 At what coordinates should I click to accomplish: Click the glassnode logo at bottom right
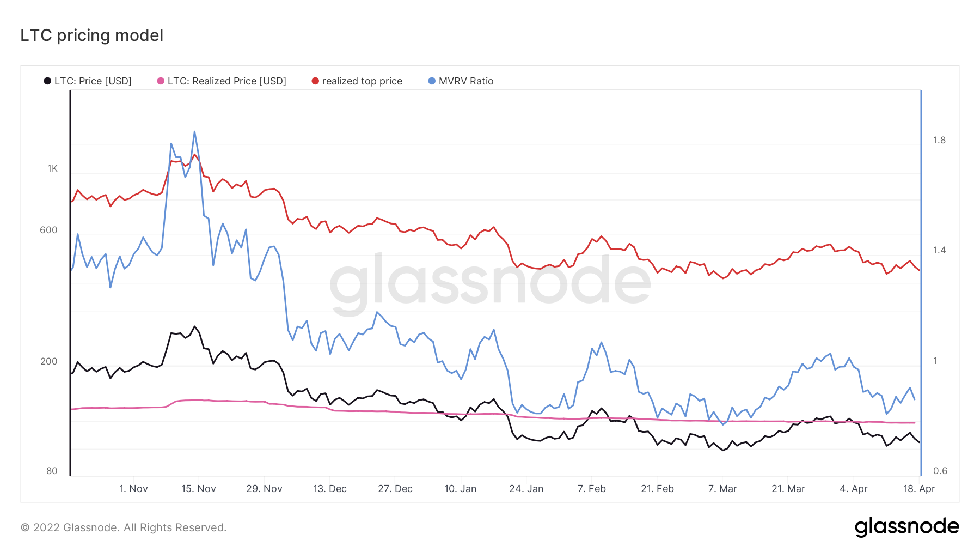point(906,527)
